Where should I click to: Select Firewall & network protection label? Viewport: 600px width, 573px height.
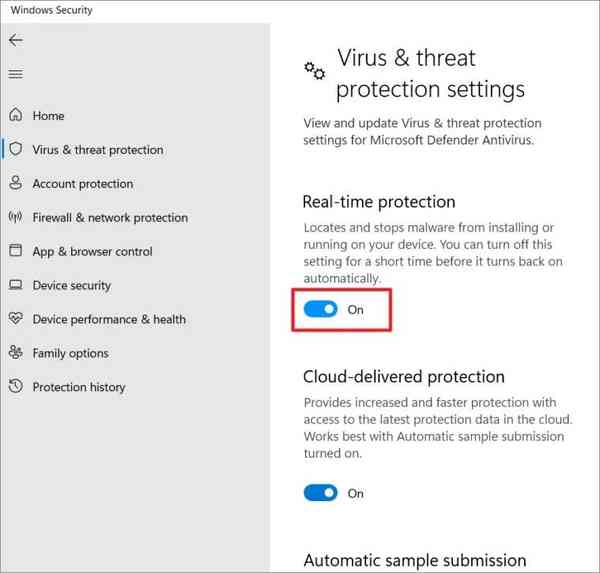110,218
